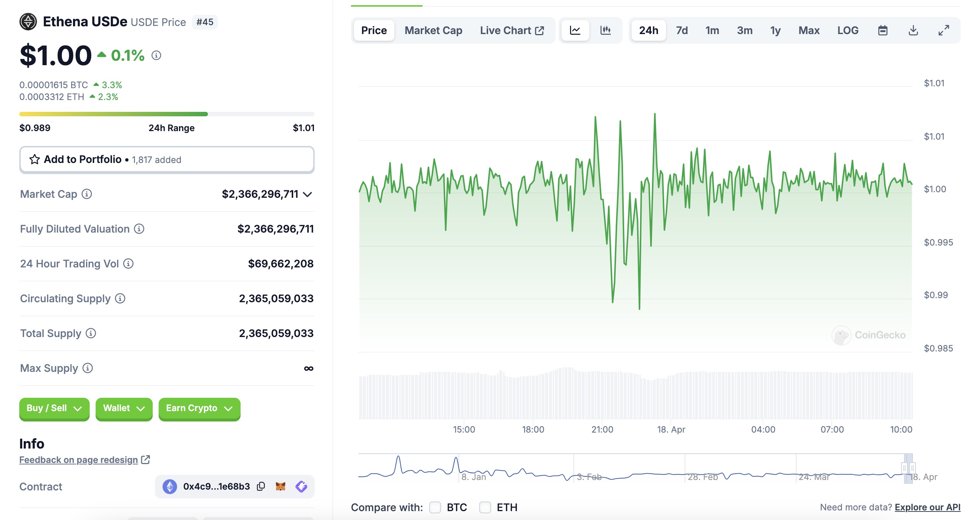The width and height of the screenshot is (980, 520).
Task: Select the Price tab
Action: click(x=374, y=30)
